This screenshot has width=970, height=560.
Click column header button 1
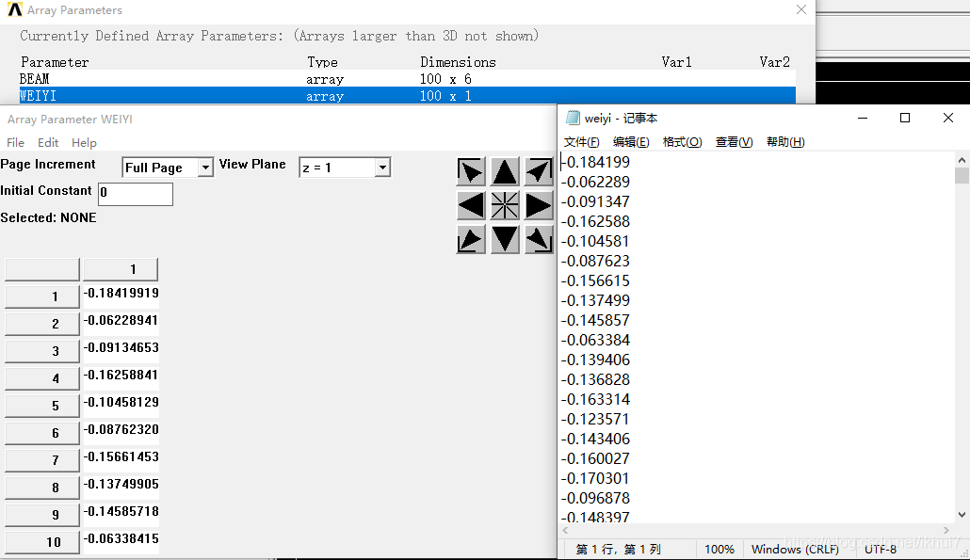(121, 269)
